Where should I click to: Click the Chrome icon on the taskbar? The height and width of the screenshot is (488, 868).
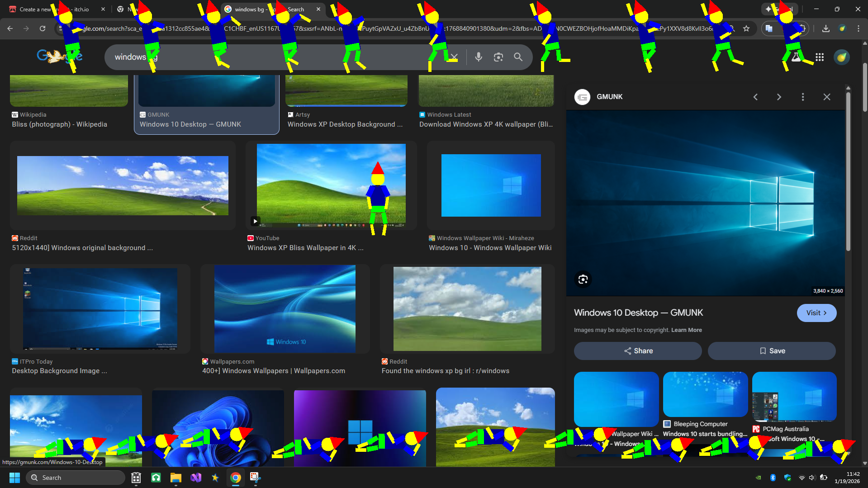[x=235, y=478]
